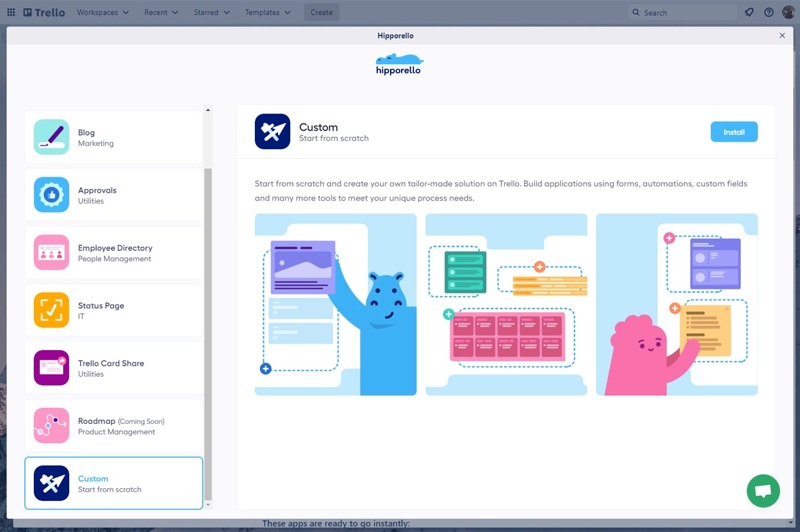
Task: Select the Trello Card Share icon
Action: (52, 367)
